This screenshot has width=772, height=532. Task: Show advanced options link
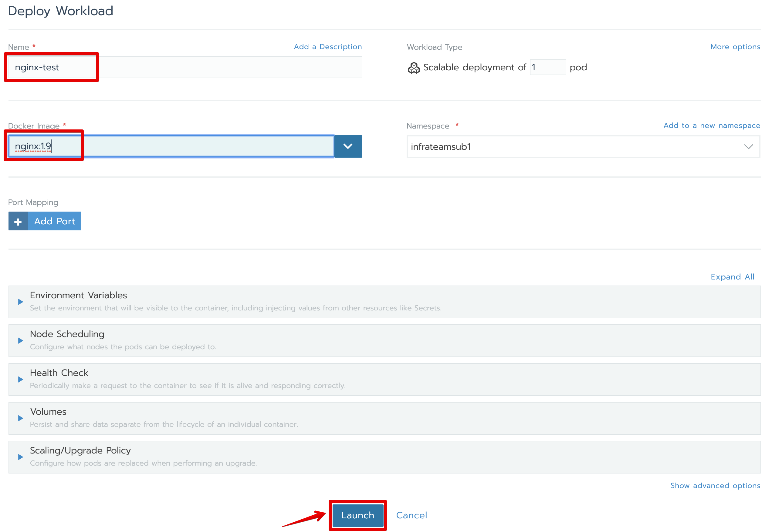click(x=715, y=485)
